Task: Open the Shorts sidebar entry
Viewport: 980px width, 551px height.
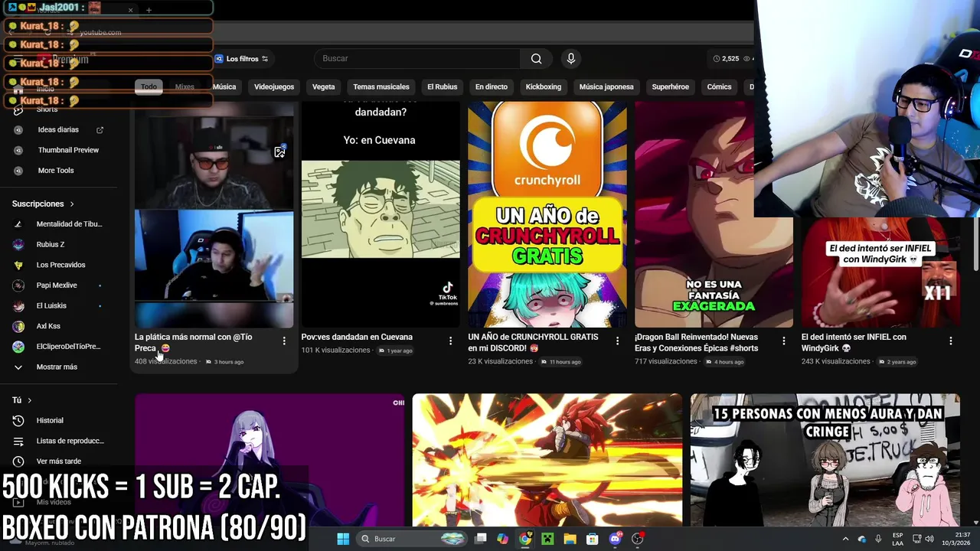Action: coord(47,109)
